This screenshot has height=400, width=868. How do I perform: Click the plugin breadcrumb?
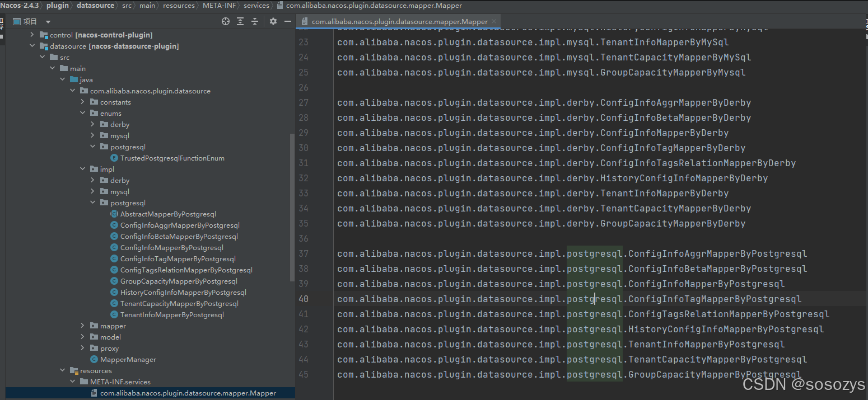(x=58, y=5)
